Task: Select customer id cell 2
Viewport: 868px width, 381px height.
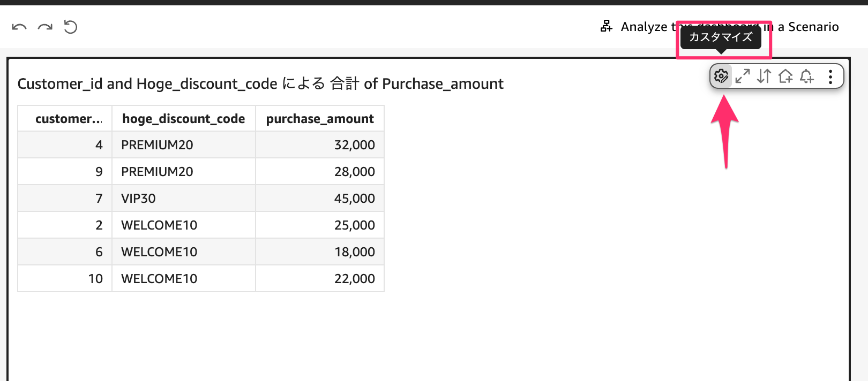Action: click(x=65, y=225)
